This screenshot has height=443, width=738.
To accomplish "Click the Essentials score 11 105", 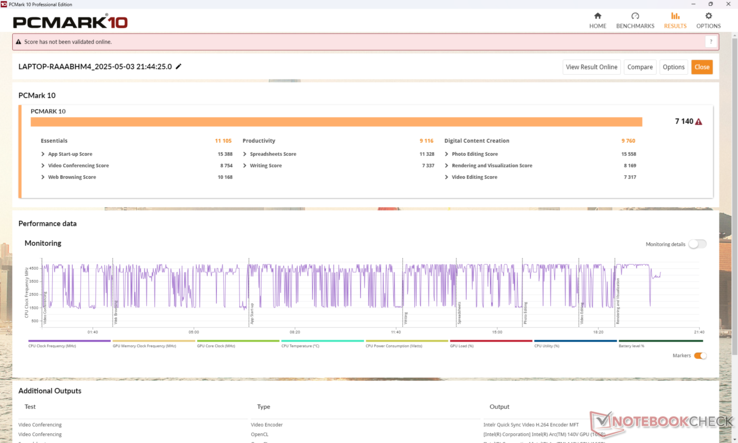I will [x=223, y=141].
